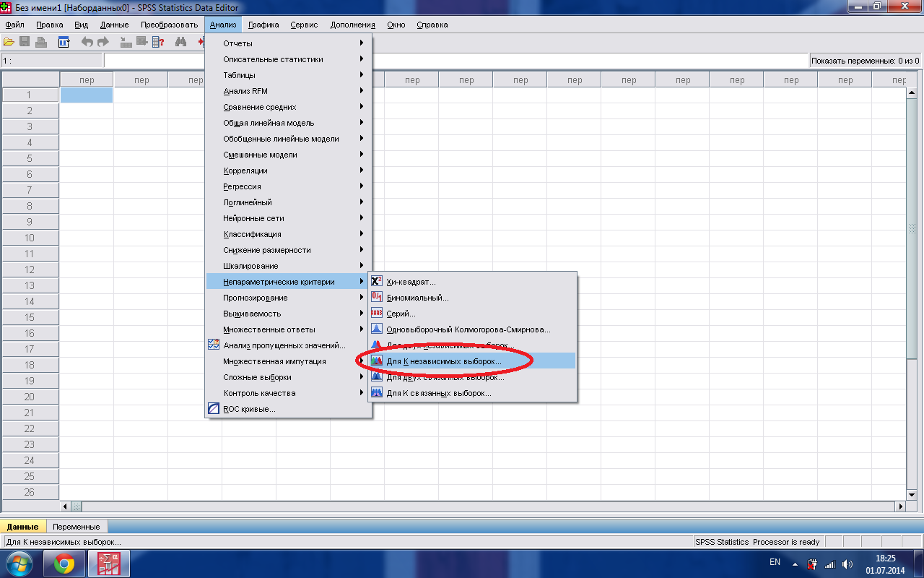Image resolution: width=924 pixels, height=578 pixels.
Task: Expand the Описательные статистики submenu
Action: (289, 59)
